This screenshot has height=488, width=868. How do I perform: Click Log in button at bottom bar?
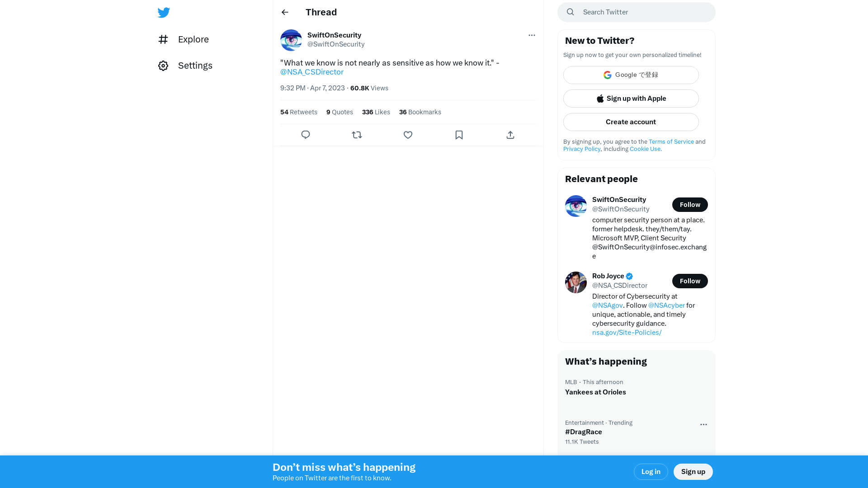(651, 472)
